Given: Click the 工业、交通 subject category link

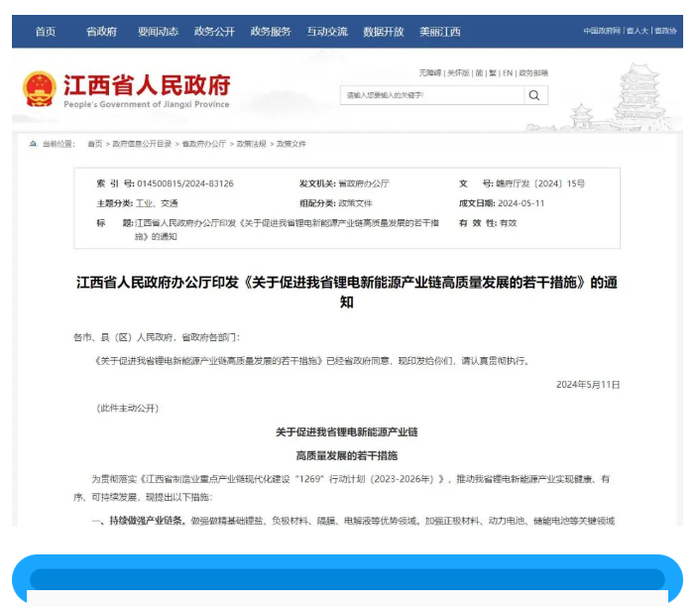Looking at the screenshot, I should click(x=151, y=203).
